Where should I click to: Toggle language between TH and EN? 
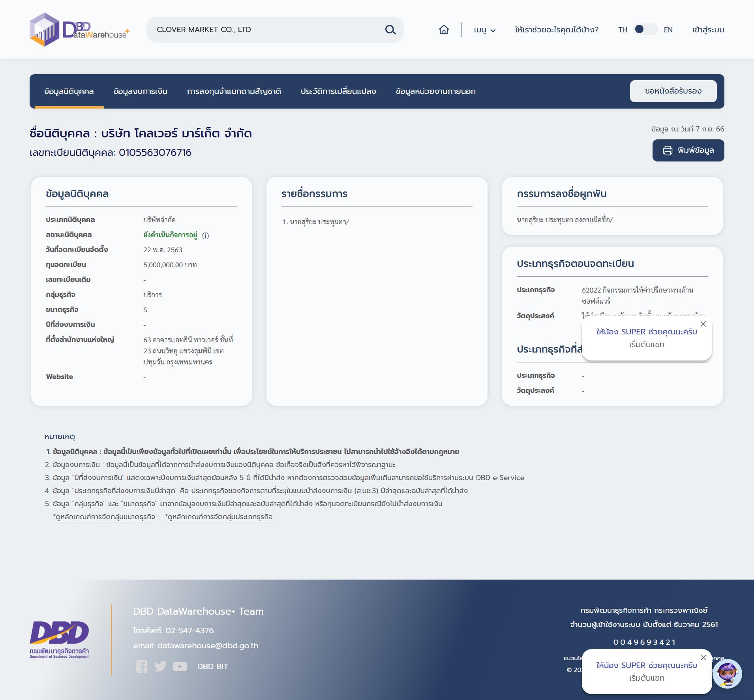pos(645,30)
